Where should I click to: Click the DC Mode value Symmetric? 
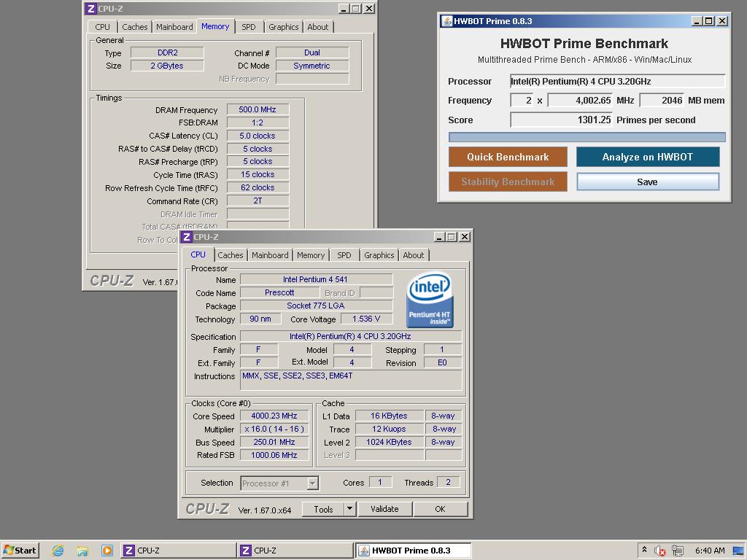pos(312,66)
